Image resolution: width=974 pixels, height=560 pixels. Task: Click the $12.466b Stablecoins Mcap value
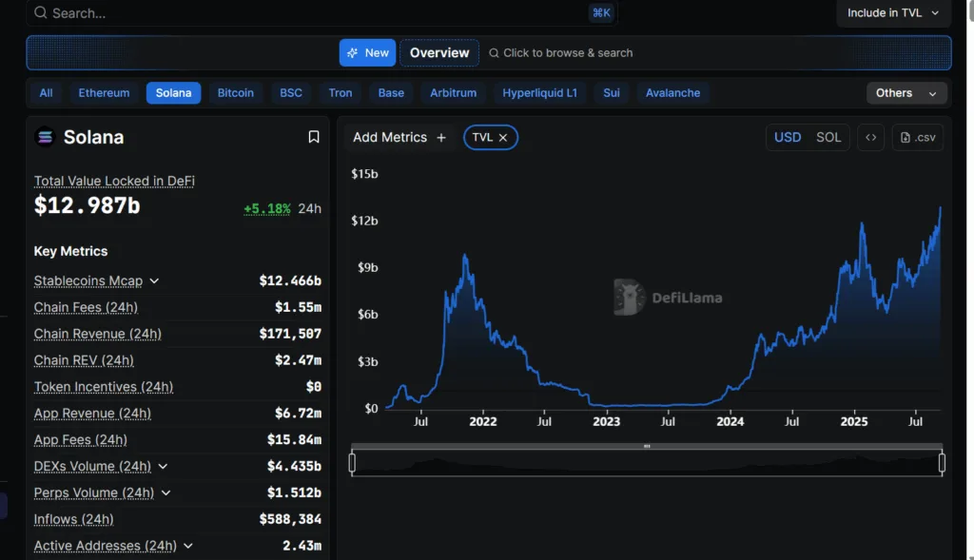(290, 280)
